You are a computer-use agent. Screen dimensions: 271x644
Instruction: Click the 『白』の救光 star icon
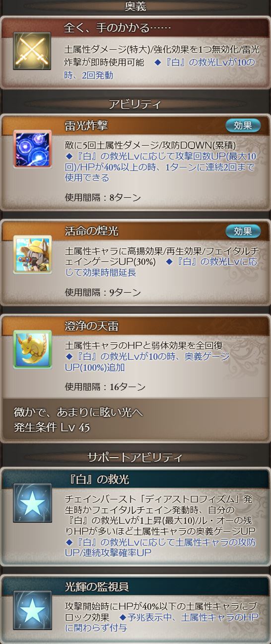(x=32, y=503)
